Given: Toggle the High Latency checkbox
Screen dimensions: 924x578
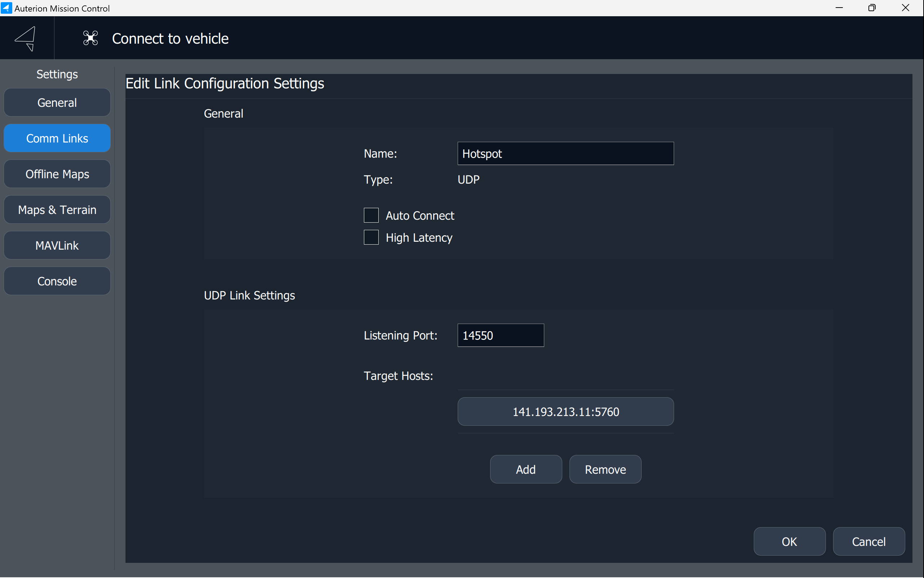Looking at the screenshot, I should tap(371, 237).
